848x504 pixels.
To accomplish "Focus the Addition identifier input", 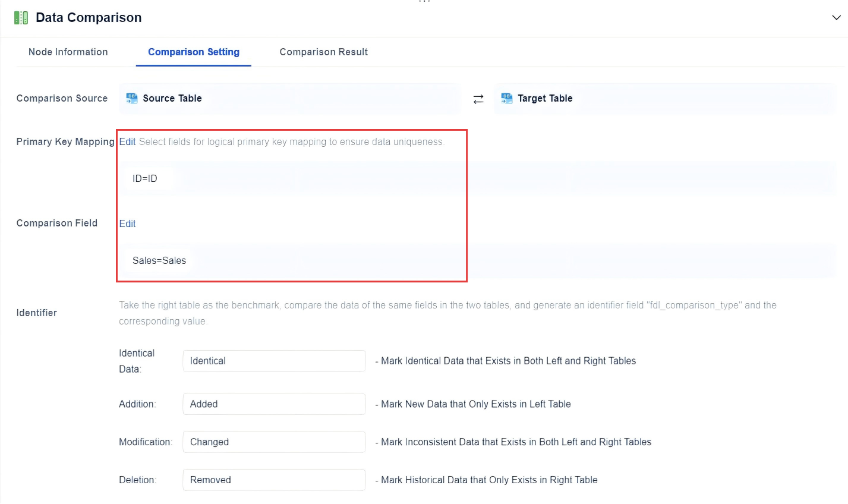I will [x=274, y=404].
